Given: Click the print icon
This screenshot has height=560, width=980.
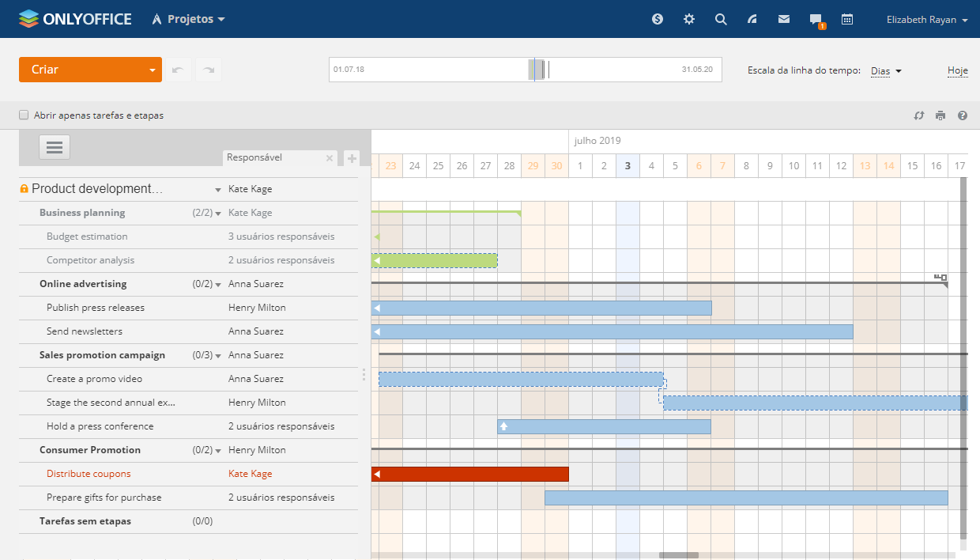Looking at the screenshot, I should click(x=940, y=115).
